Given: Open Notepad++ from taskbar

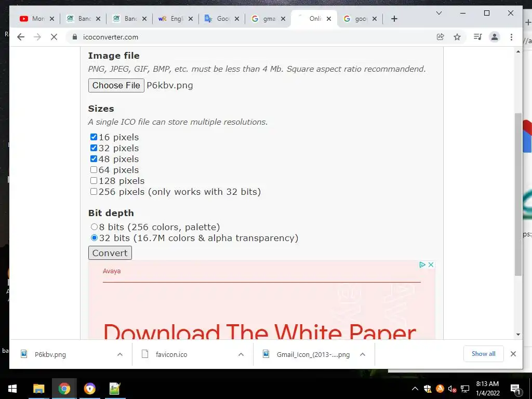Looking at the screenshot, I should pos(115,389).
